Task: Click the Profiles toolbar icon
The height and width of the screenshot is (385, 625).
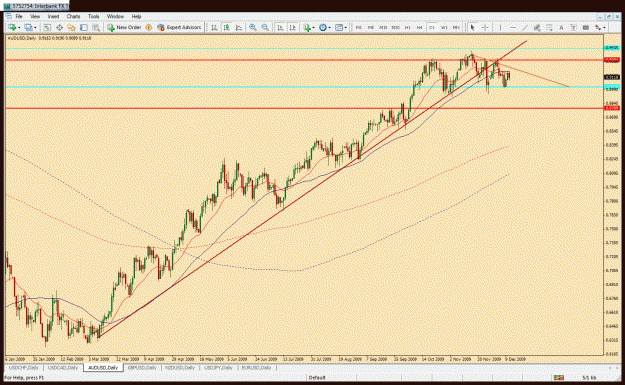Action: (28, 28)
